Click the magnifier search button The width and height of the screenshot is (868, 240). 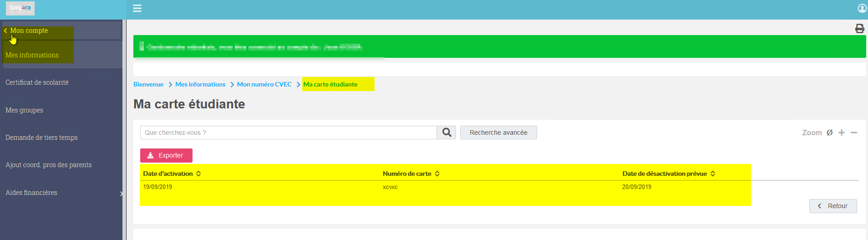(x=447, y=133)
